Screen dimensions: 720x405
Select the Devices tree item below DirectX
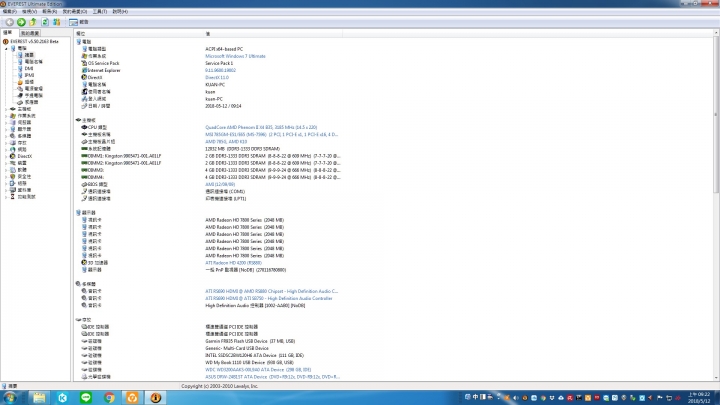click(x=18, y=163)
